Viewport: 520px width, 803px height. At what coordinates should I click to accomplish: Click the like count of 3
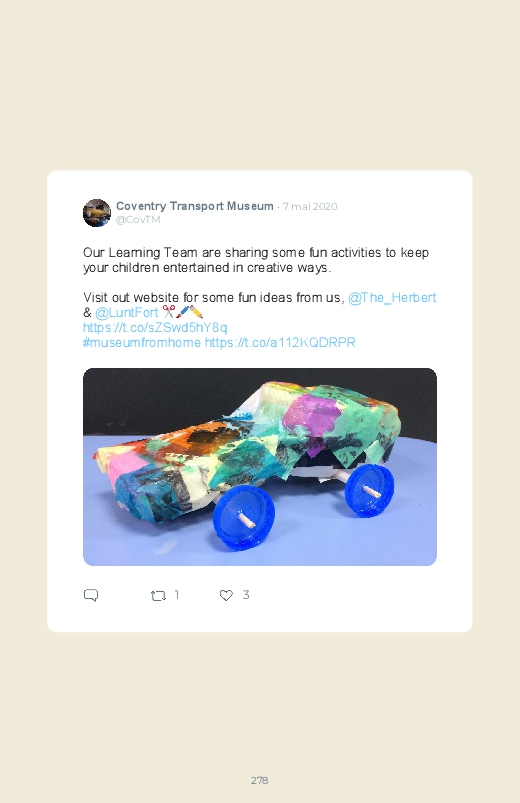[x=246, y=595]
